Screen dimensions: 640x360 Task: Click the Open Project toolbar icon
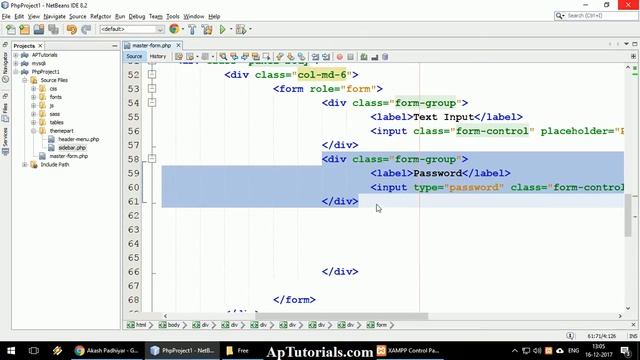[39, 29]
